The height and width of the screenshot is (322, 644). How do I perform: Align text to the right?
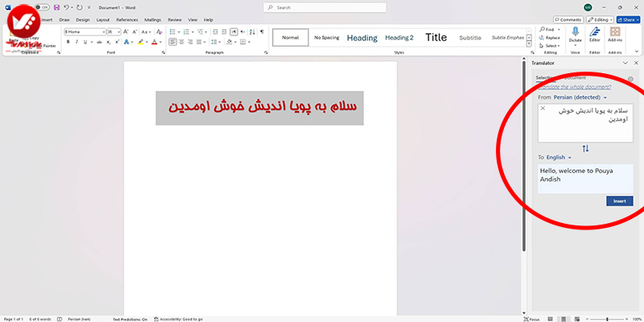tap(190, 42)
